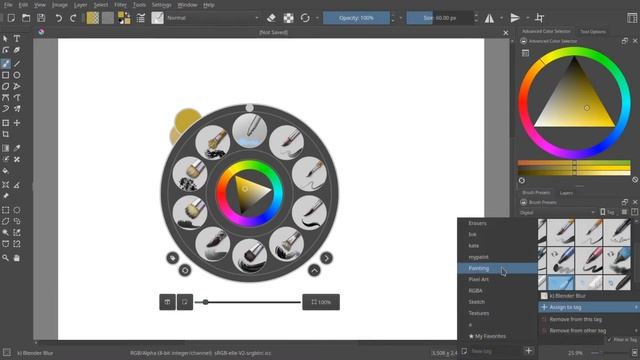This screenshot has height=360, width=640.
Task: Toggle the Filter in Tag checkbox
Action: (622, 340)
